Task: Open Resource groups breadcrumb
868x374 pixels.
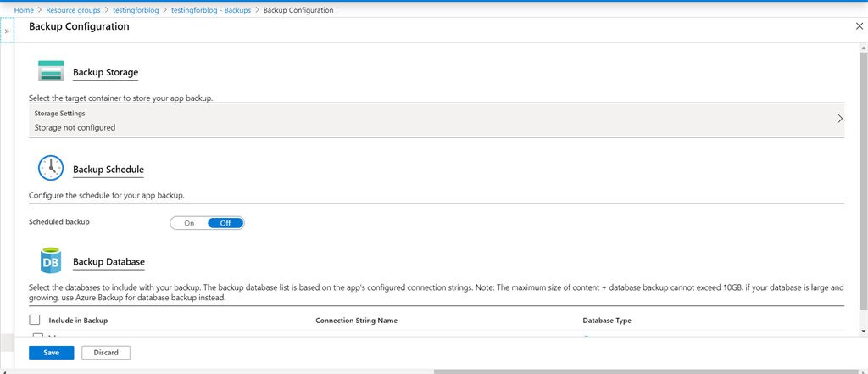Action: pos(73,10)
